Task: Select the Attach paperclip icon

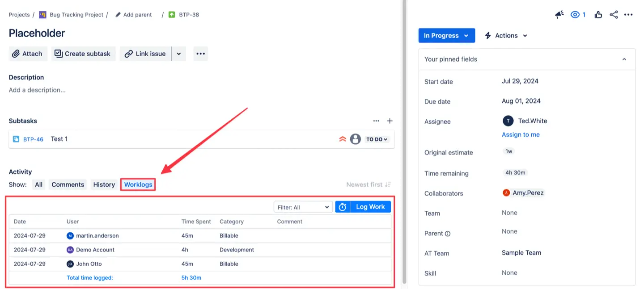Action: point(16,53)
